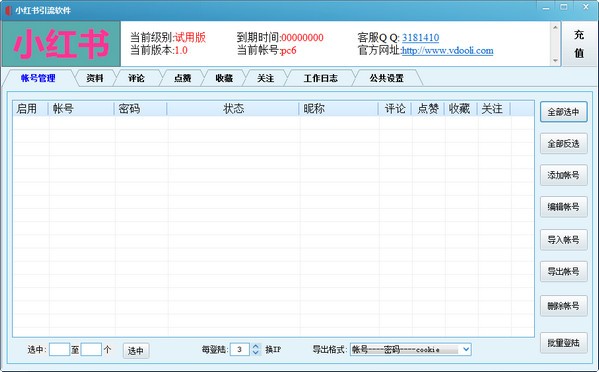Click the info panel scroll down arrow

click(555, 60)
